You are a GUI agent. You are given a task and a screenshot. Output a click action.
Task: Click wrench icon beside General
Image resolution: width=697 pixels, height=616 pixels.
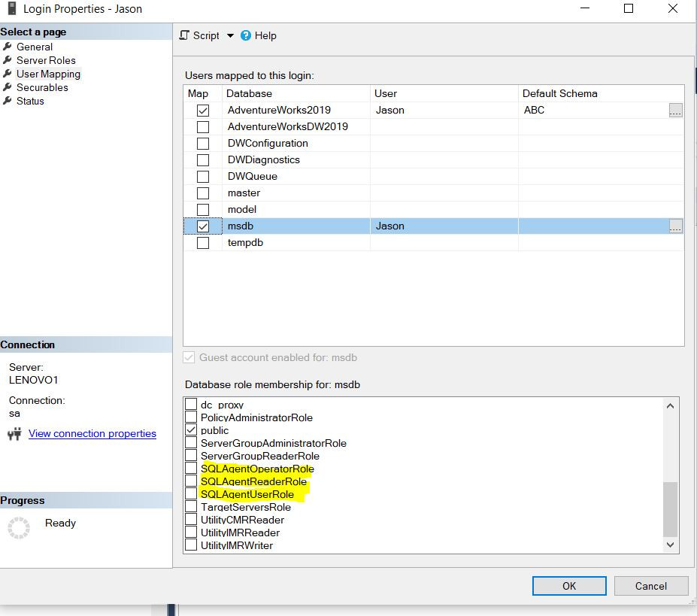(x=8, y=46)
